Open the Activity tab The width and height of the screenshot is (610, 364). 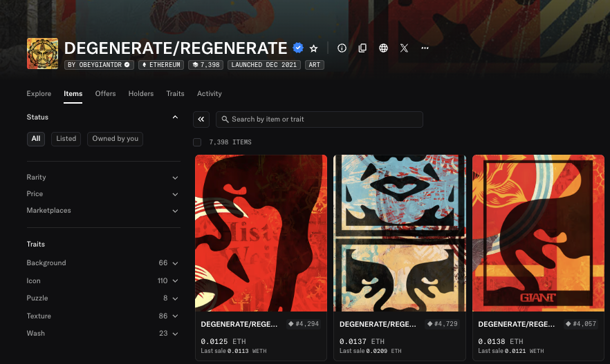coord(210,94)
